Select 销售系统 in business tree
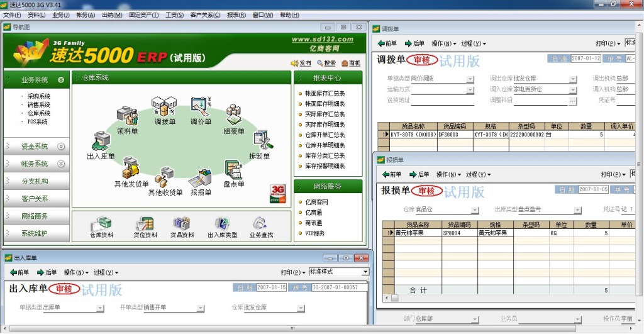644x334 pixels. pyautogui.click(x=39, y=105)
